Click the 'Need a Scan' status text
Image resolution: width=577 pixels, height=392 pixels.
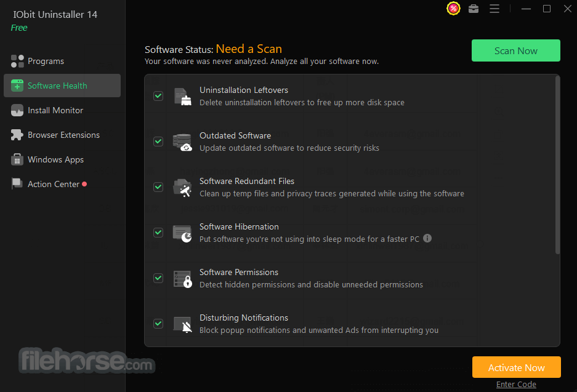[x=249, y=49]
